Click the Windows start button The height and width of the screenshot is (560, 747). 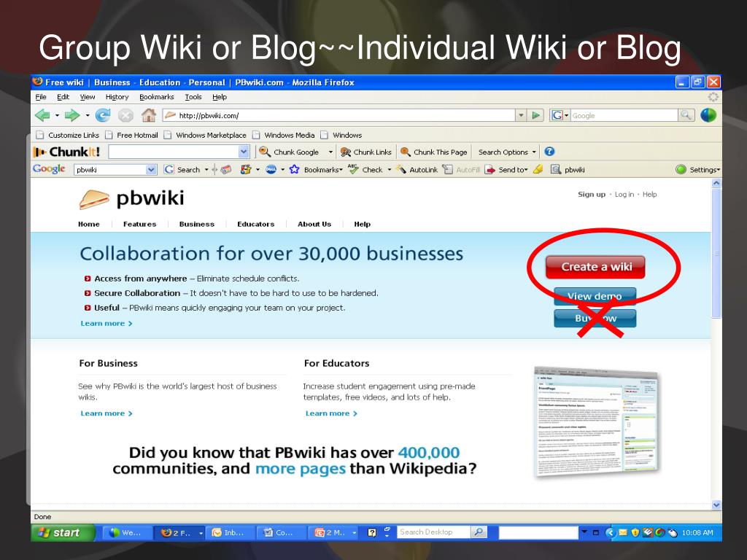(63, 533)
